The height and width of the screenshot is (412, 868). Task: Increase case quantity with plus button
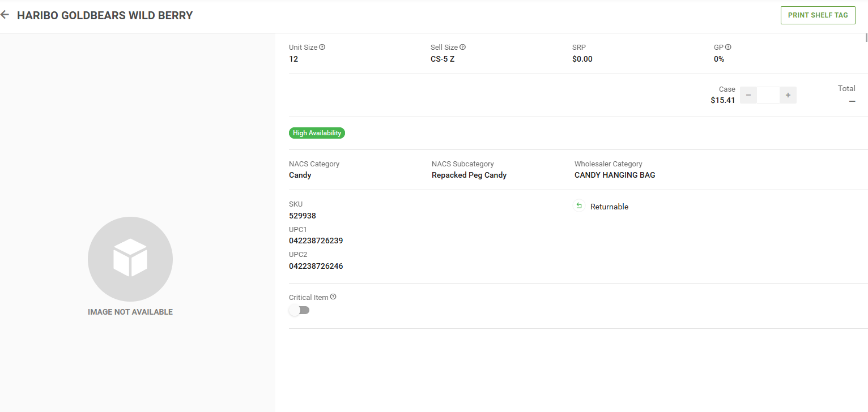788,95
